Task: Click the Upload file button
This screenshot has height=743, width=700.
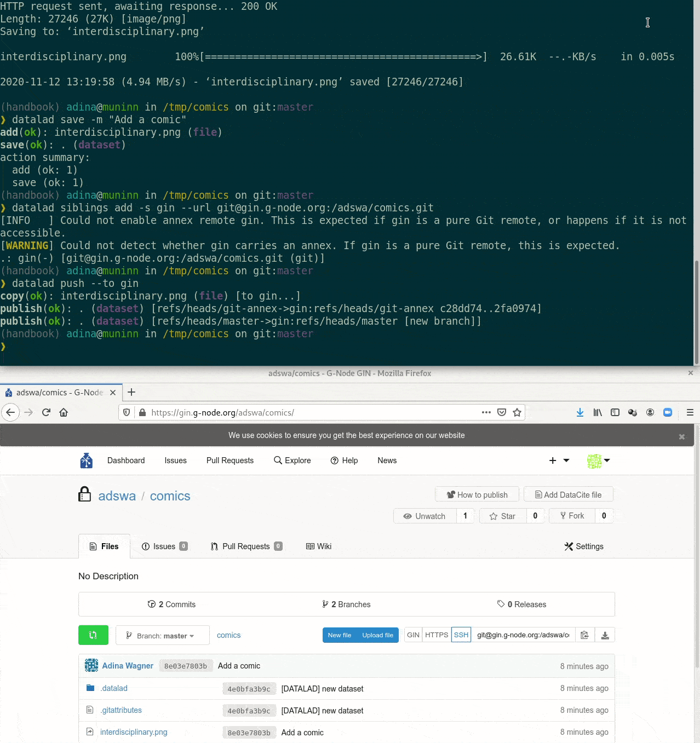Action: coord(377,635)
